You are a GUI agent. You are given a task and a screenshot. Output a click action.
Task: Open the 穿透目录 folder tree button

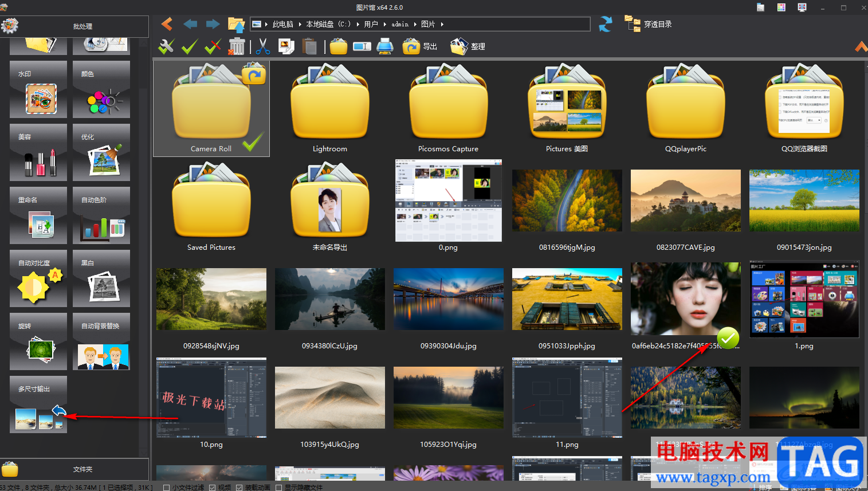pos(648,24)
